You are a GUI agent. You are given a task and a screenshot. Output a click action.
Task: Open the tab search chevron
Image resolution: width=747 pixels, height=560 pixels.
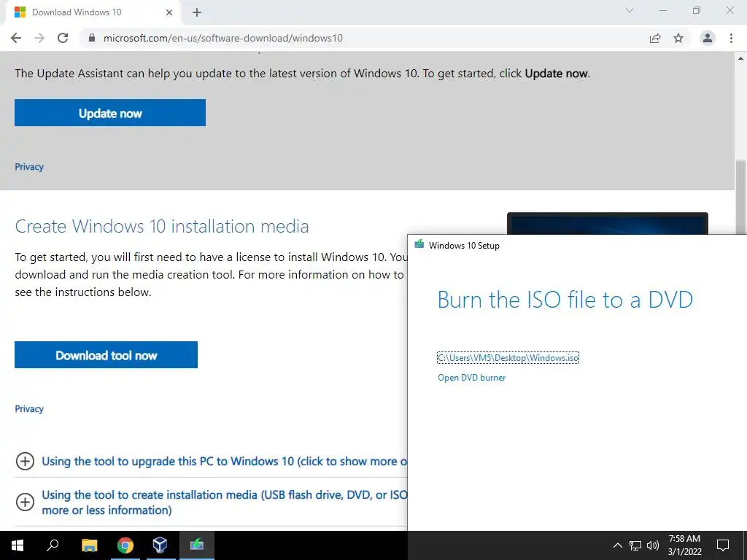(630, 10)
